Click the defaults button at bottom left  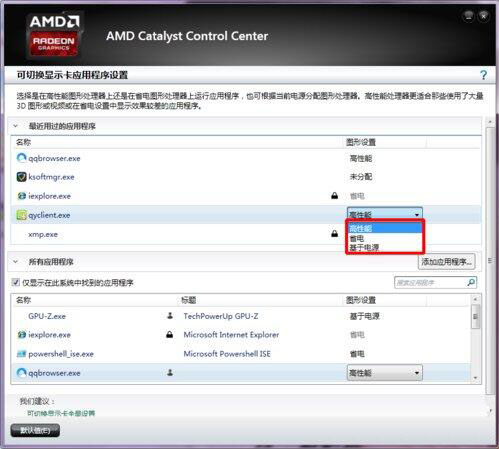tap(35, 430)
